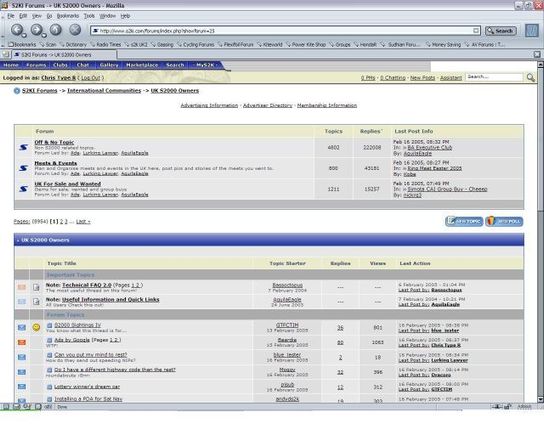
Task: Open the Bookmarks menu
Action: (68, 16)
